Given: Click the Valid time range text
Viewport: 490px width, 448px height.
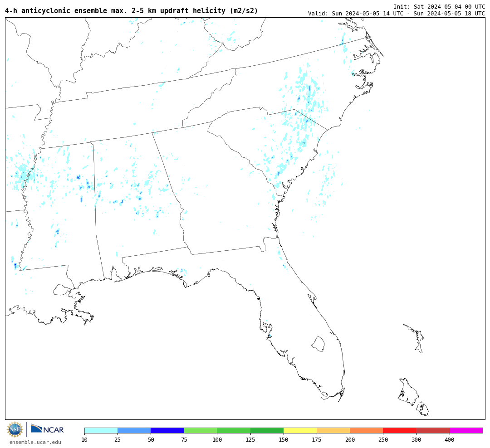Looking at the screenshot, I should pyautogui.click(x=397, y=14).
